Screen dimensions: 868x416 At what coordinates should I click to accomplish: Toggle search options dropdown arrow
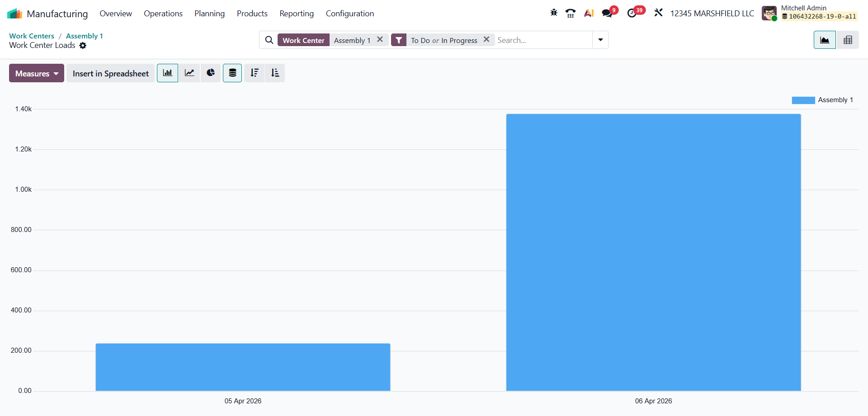[x=600, y=40]
